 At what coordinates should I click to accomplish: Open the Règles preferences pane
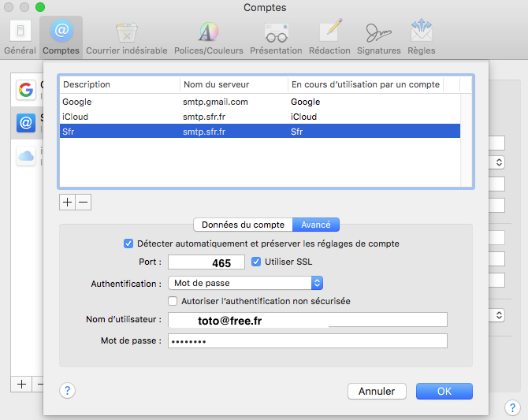coord(421,37)
